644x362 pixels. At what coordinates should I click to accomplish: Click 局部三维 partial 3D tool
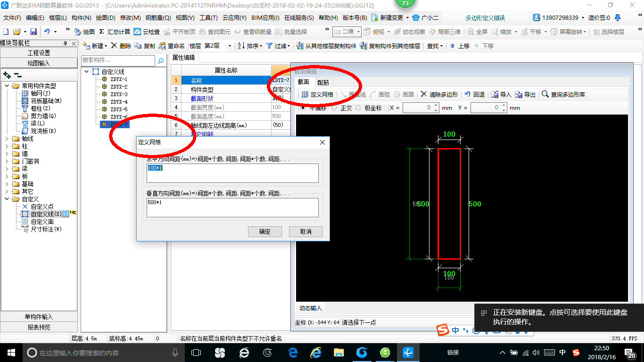pyautogui.click(x=445, y=32)
